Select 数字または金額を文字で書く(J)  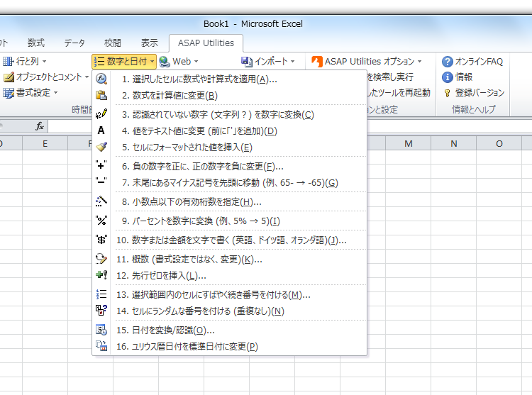click(229, 240)
